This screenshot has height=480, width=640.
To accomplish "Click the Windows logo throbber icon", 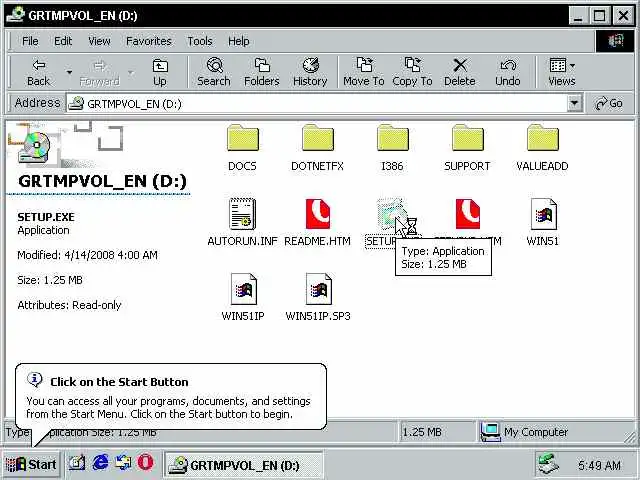I will [615, 41].
